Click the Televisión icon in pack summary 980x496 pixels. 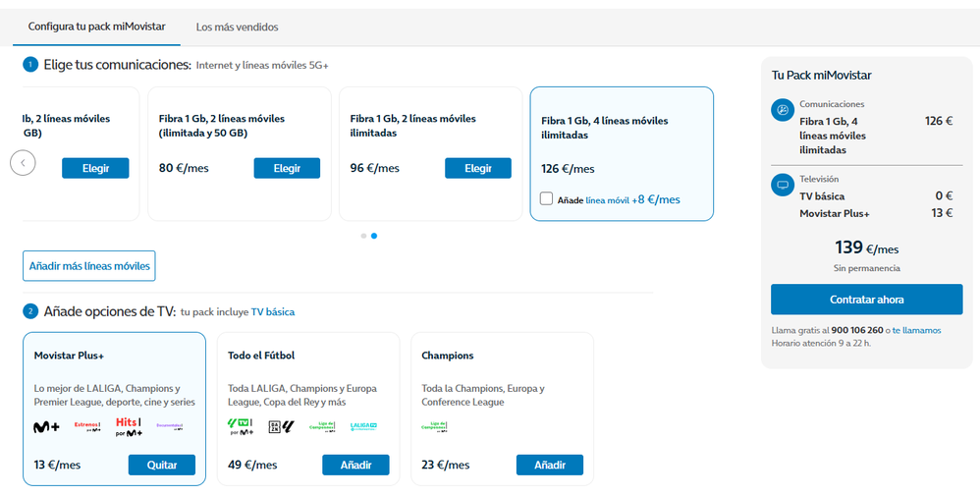pos(783,184)
